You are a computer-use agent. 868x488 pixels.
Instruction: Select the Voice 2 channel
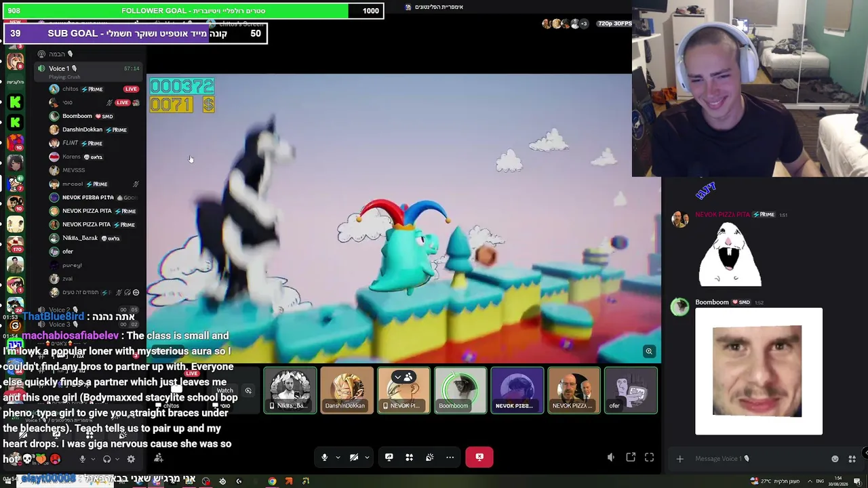pyautogui.click(x=88, y=310)
